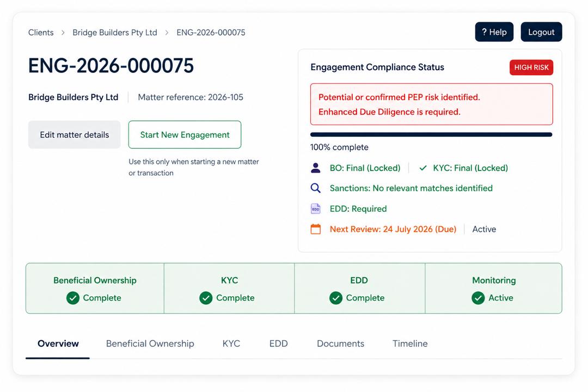588x392 pixels.
Task: Click the ENG-2026-000075 breadcrumb
Action: 211,33
